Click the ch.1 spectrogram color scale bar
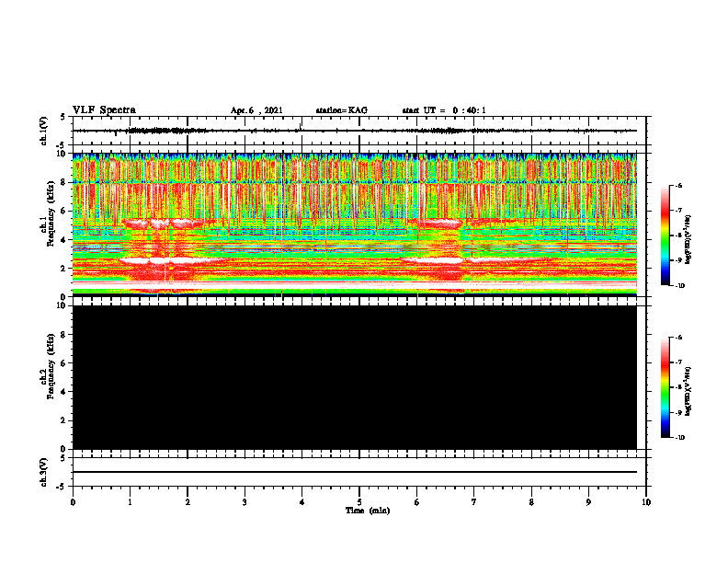 665,236
